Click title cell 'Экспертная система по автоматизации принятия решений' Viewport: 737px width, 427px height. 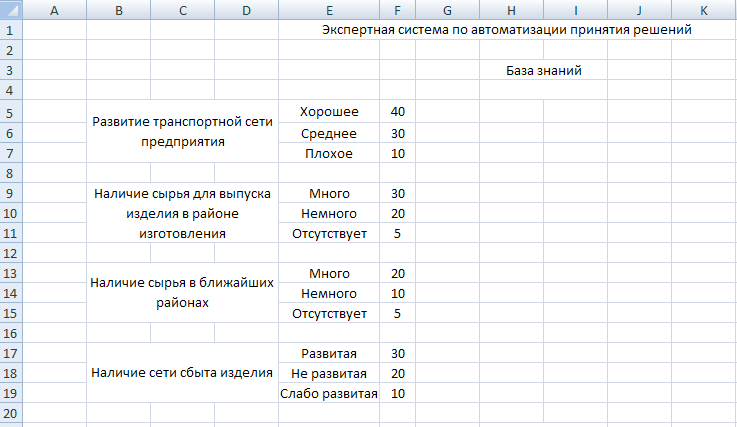[507, 30]
